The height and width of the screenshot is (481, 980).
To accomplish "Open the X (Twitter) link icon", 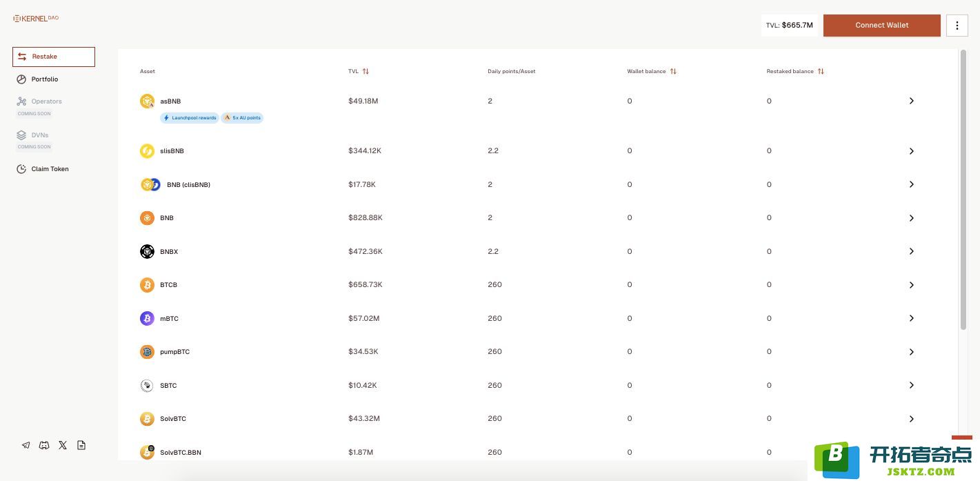I will (x=63, y=445).
